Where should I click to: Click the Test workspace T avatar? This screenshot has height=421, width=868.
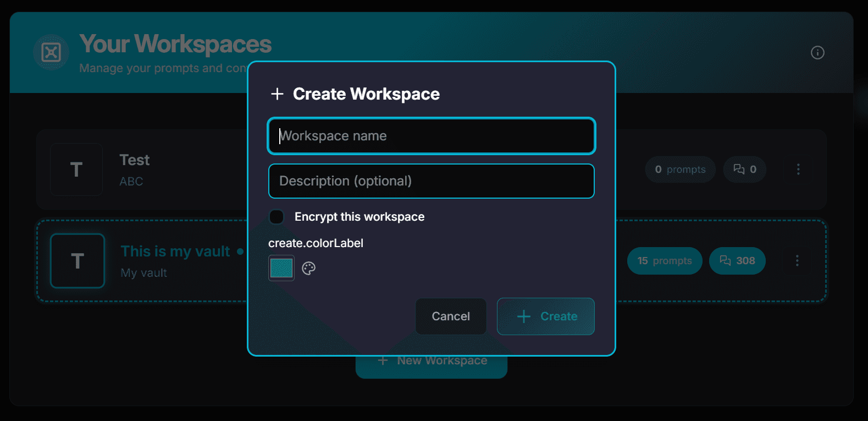tap(76, 170)
